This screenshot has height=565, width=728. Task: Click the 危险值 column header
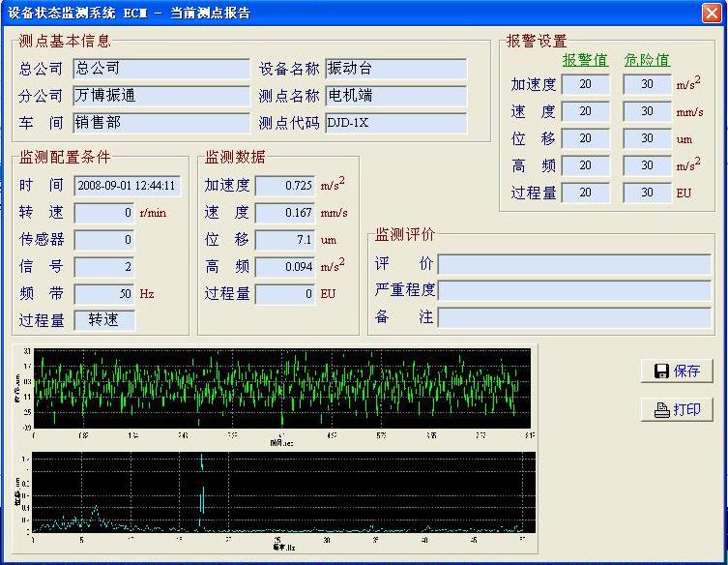(x=647, y=60)
